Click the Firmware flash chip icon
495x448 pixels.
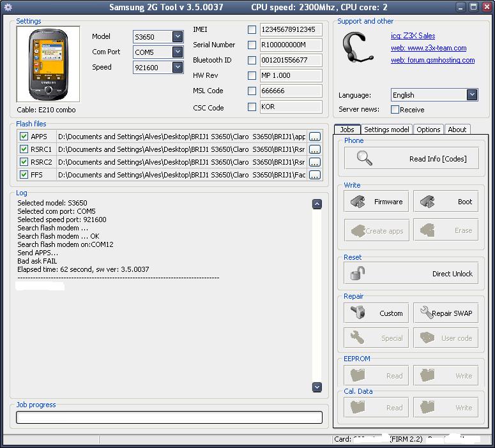tap(358, 201)
